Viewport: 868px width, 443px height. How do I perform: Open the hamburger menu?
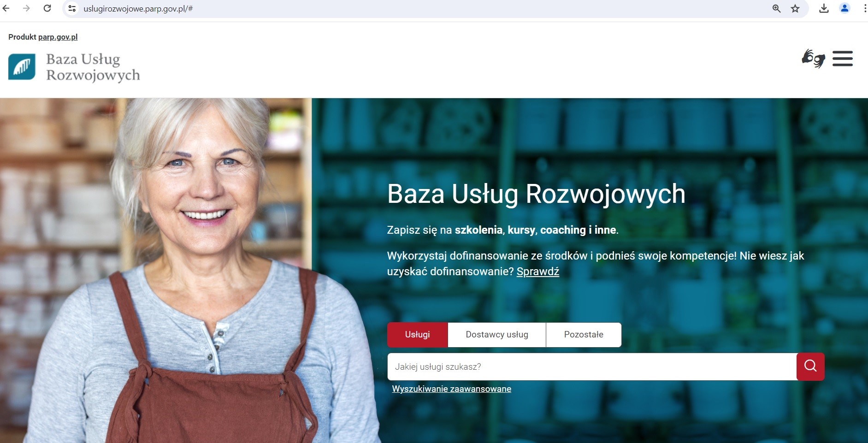click(x=843, y=59)
